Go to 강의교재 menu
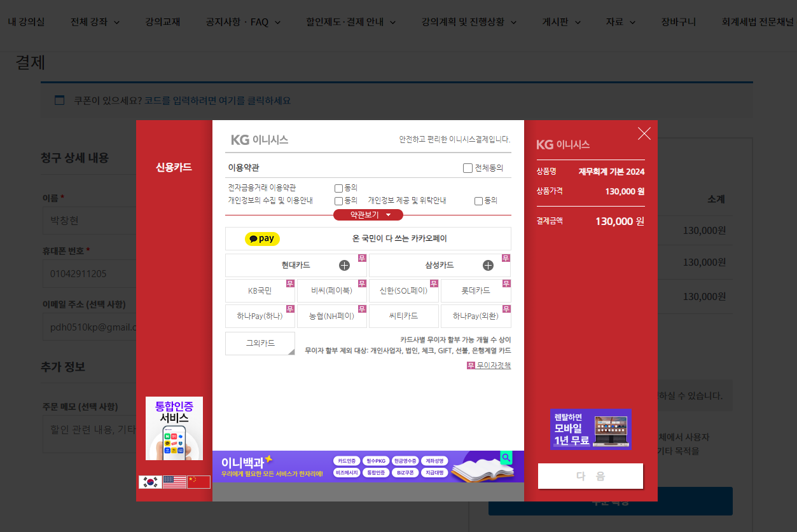 coord(163,22)
